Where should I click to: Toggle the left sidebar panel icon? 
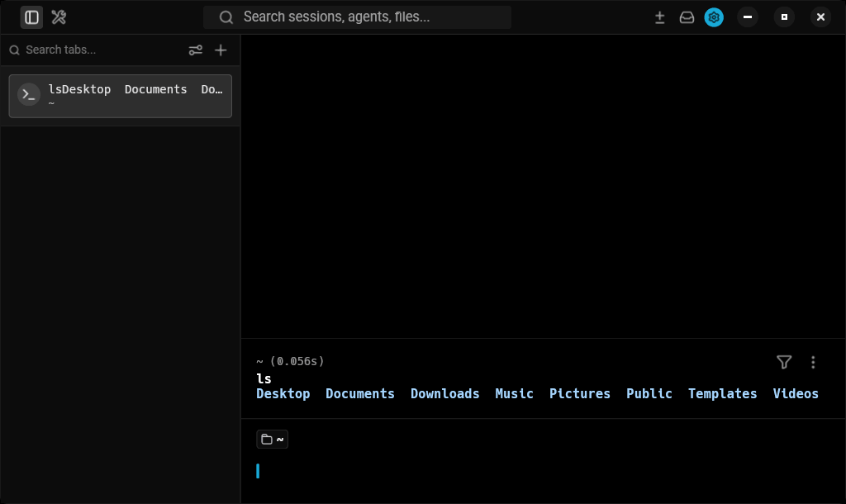pyautogui.click(x=32, y=17)
